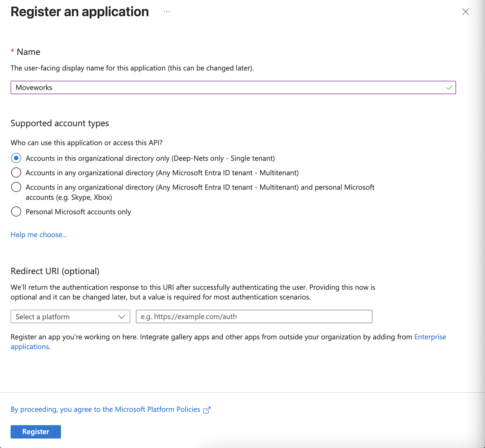Click the Register an application title
Screen dimensions: 485x448
tap(80, 12)
